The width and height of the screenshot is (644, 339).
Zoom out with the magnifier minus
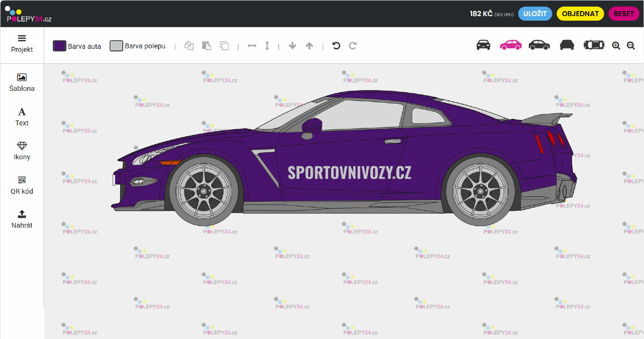coord(631,46)
